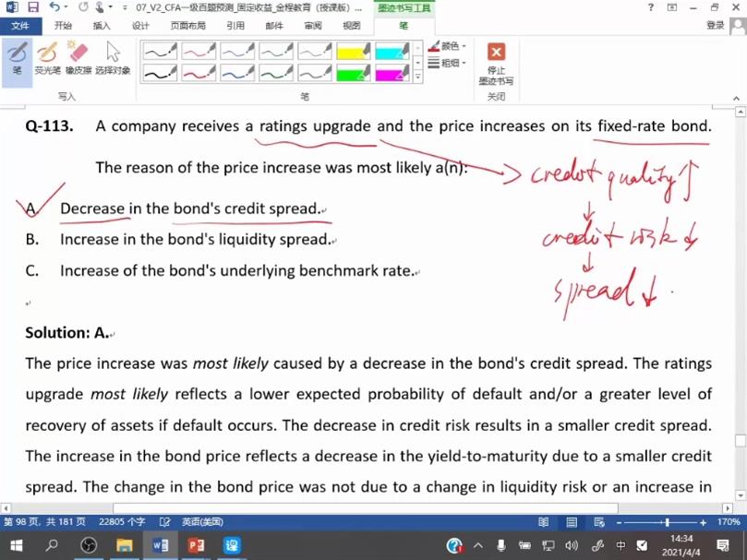Viewport: 747px width, 560px height.
Task: Pick the thick black pen preset
Action: tap(160, 73)
